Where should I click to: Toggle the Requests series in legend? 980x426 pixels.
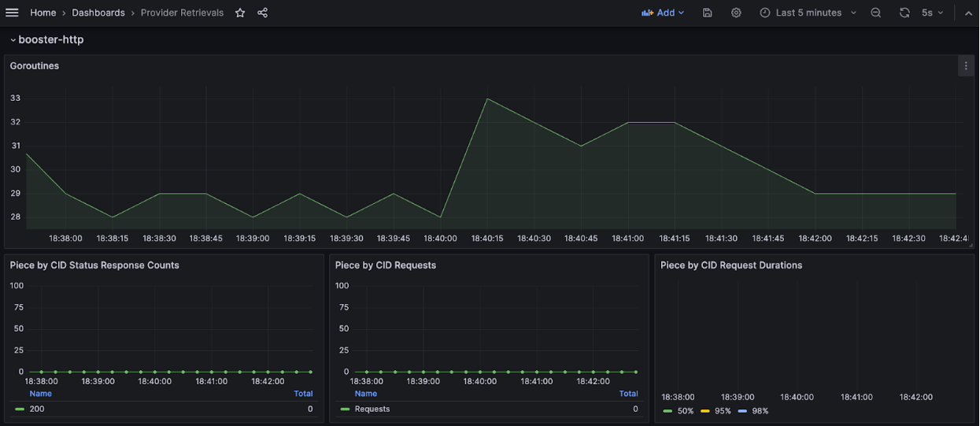372,409
